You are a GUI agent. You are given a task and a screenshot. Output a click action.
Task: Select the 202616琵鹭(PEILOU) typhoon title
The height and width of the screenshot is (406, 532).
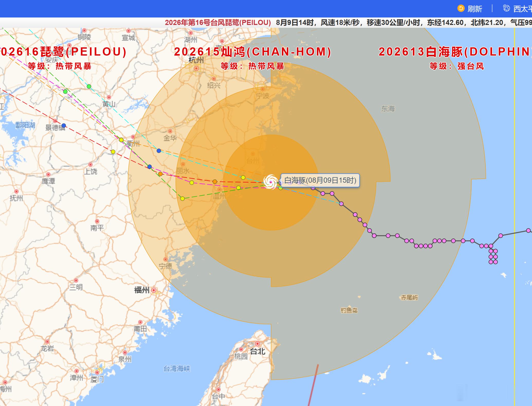pos(63,52)
